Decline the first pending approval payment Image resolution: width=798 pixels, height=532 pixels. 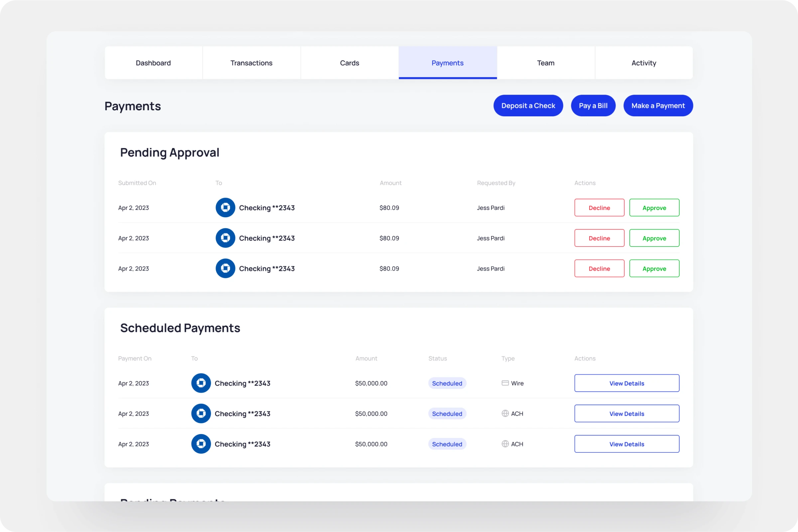point(599,207)
